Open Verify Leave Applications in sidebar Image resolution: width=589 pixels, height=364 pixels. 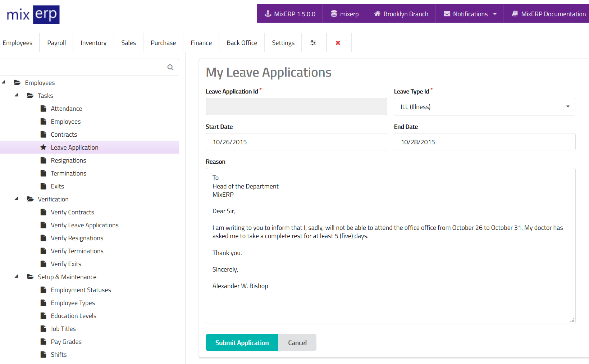tap(85, 225)
